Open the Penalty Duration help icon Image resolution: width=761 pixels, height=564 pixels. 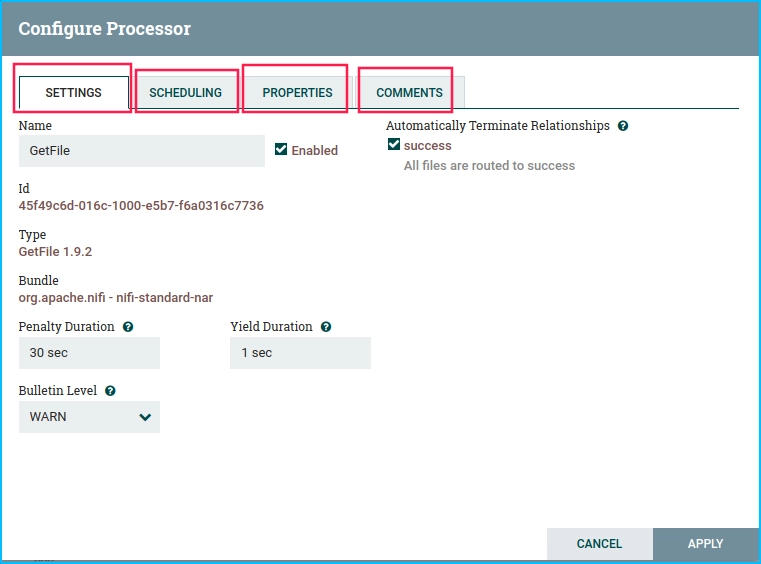coord(128,327)
